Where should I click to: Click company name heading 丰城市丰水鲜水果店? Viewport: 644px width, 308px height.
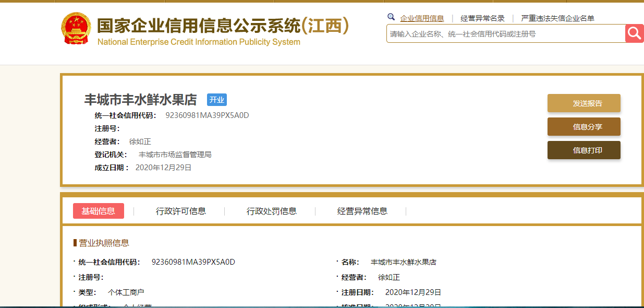tap(141, 100)
